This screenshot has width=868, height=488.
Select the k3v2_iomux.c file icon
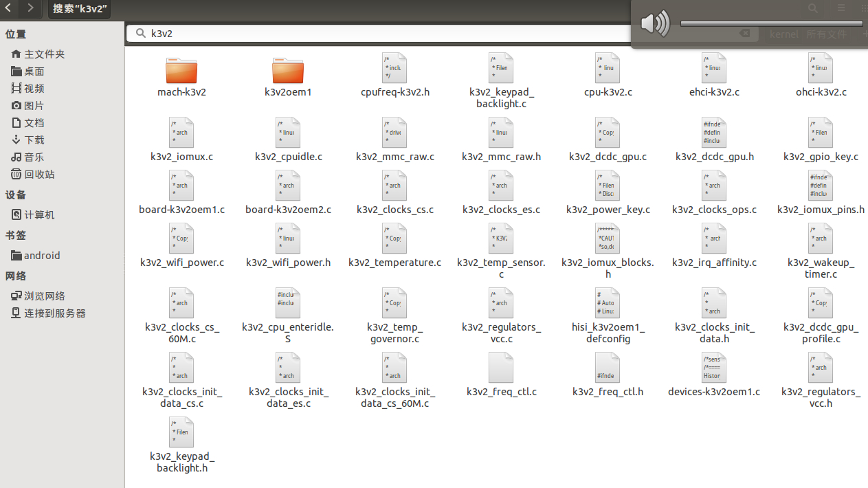click(181, 133)
